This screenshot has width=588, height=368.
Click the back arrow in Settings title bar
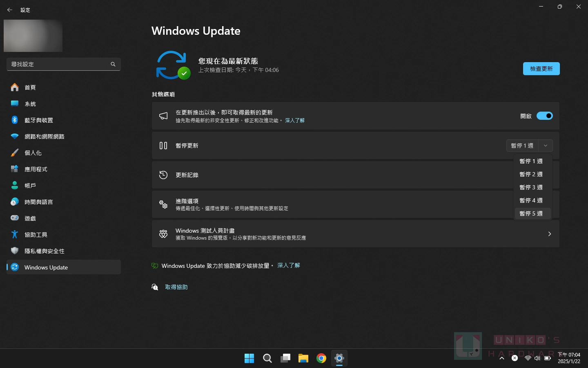point(10,10)
